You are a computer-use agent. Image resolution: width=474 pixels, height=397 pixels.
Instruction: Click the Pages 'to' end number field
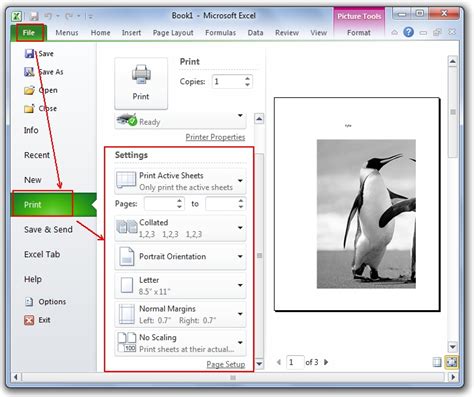(221, 204)
